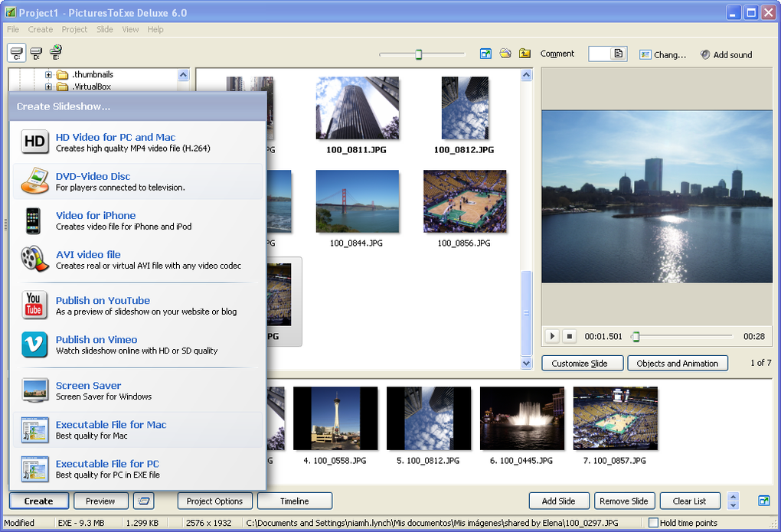
Task: Select thumbnail 100_0844.JPG Golden Gate
Action: click(357, 201)
